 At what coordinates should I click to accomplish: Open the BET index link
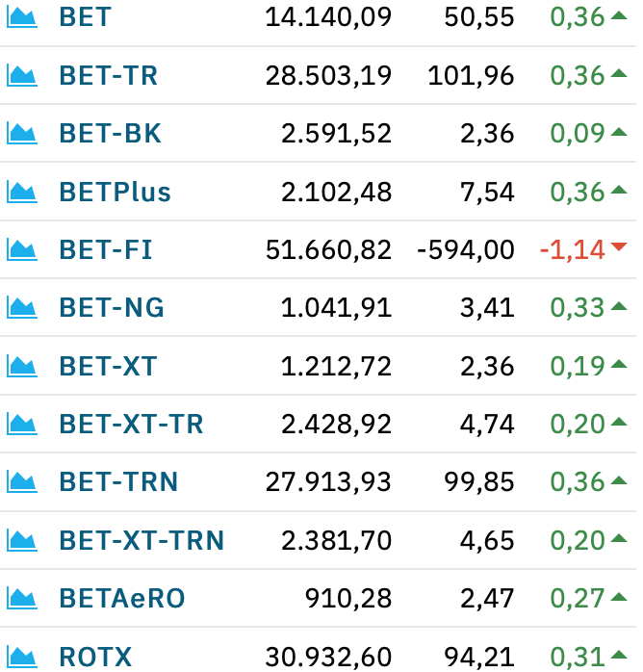86,17
